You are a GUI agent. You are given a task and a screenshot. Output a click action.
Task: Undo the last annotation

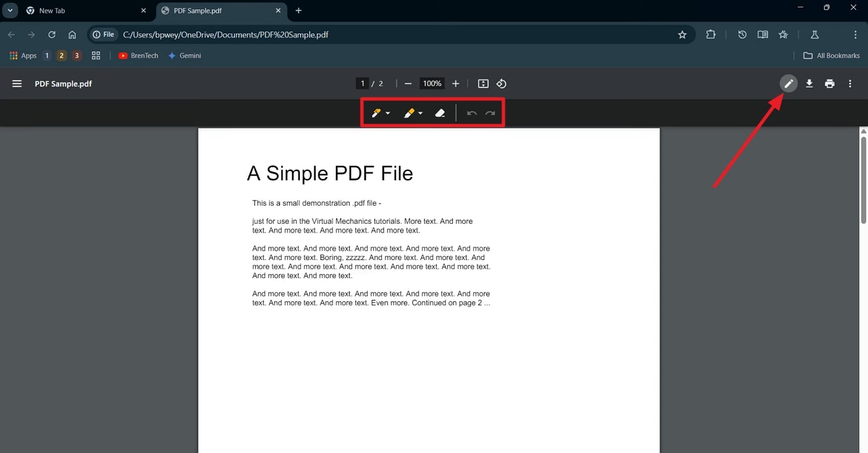coord(471,114)
